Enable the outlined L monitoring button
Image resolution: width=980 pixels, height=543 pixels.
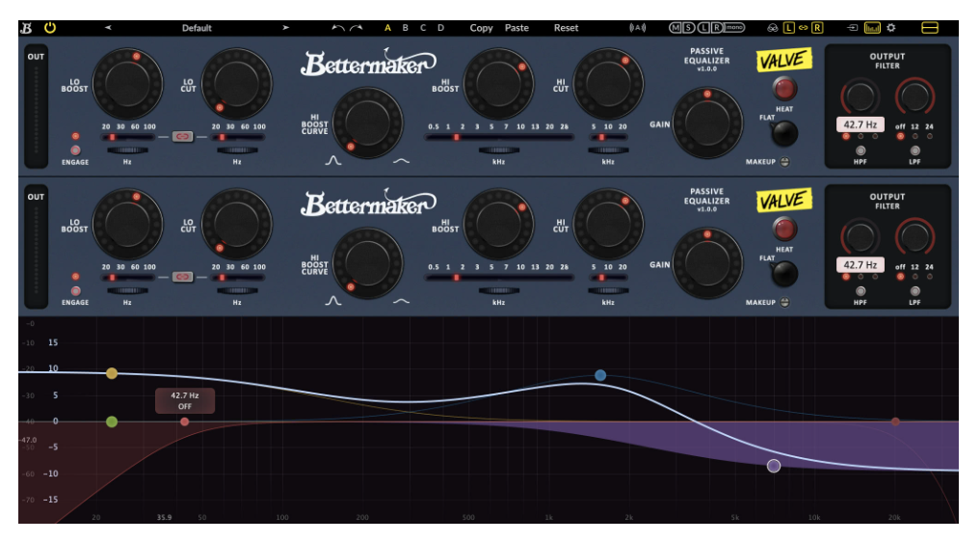[703, 28]
